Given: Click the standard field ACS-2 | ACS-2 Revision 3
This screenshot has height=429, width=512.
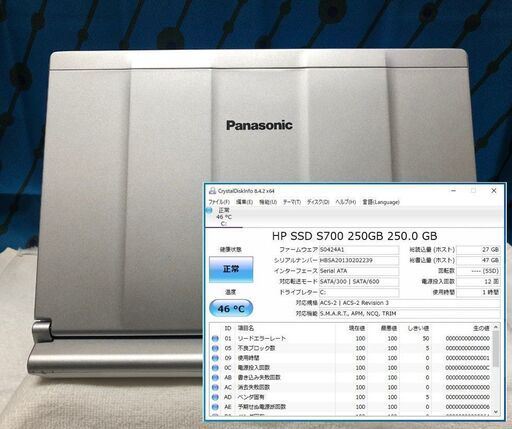Looking at the screenshot, I should (x=409, y=303).
